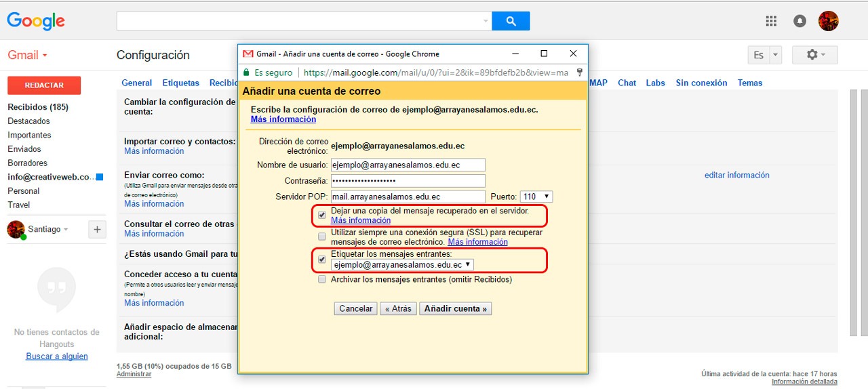Open the Destacados folder

pos(29,121)
